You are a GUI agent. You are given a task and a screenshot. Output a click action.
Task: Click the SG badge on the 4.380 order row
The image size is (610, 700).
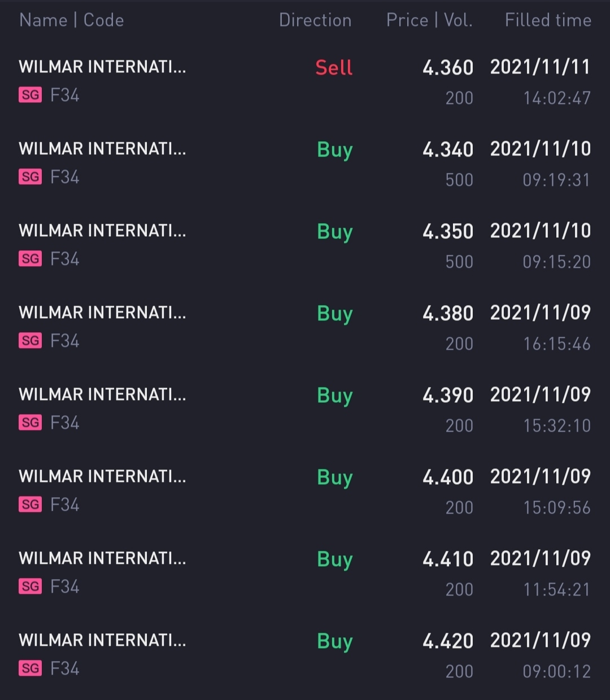(30, 341)
